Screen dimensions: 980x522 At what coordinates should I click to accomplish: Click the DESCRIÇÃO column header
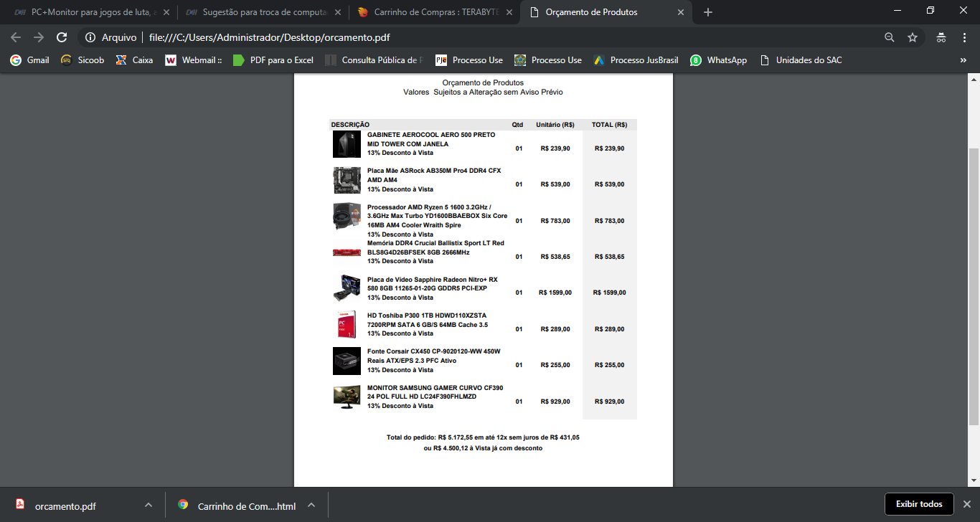pyautogui.click(x=350, y=125)
